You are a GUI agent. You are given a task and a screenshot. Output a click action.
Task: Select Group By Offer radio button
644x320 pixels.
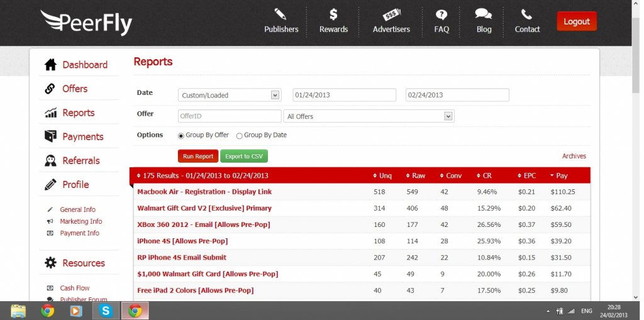pos(181,136)
